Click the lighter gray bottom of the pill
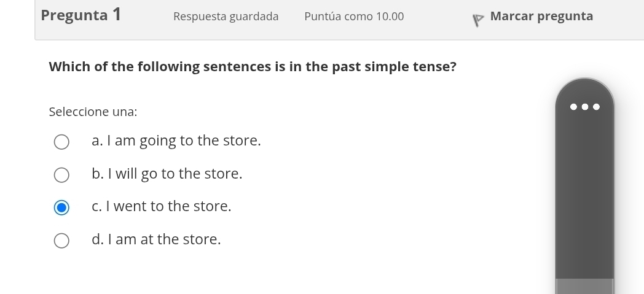644x294 pixels. (x=584, y=287)
